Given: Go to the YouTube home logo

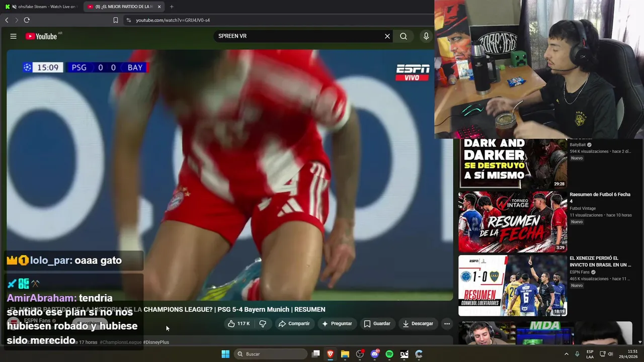Looking at the screenshot, I should pos(41,36).
